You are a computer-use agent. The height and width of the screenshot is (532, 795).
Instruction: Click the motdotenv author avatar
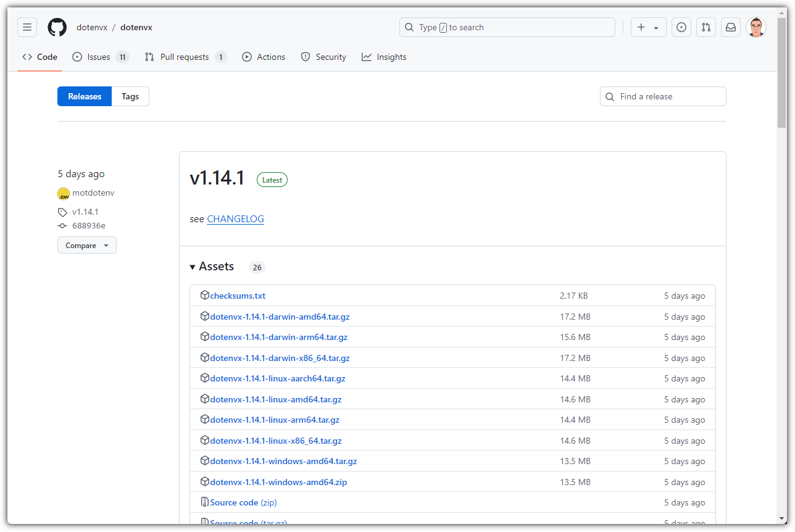[64, 193]
